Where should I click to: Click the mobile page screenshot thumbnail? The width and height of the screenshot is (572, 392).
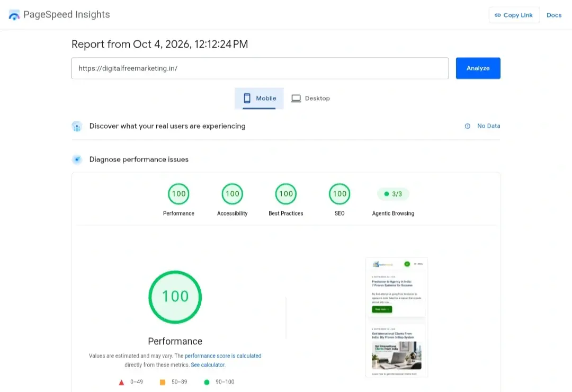(x=397, y=317)
